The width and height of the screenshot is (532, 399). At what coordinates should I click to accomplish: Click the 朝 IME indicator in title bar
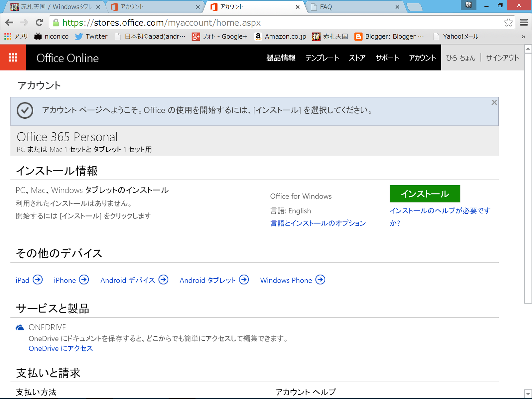pos(468,5)
